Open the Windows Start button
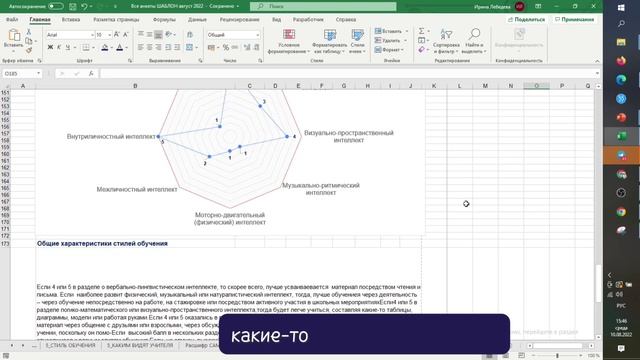Screen dimensions: 640x360 coord(621,8)
